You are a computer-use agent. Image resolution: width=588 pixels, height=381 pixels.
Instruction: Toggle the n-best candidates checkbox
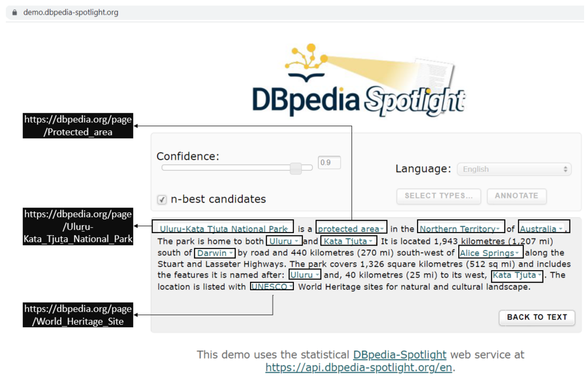[162, 200]
